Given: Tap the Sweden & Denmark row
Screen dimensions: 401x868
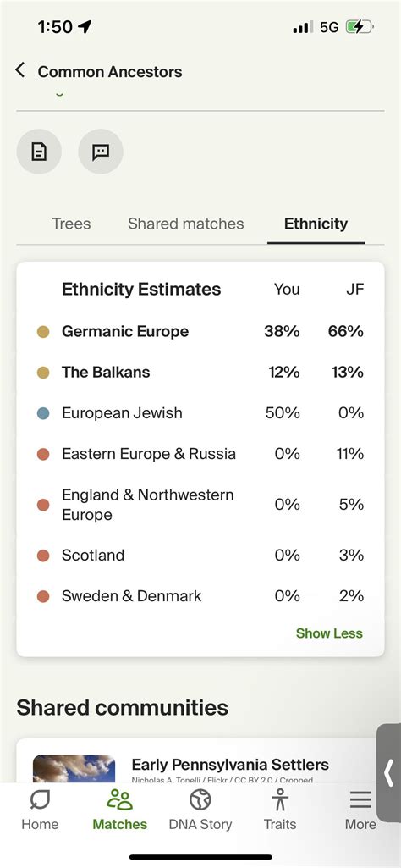Looking at the screenshot, I should pos(200,596).
